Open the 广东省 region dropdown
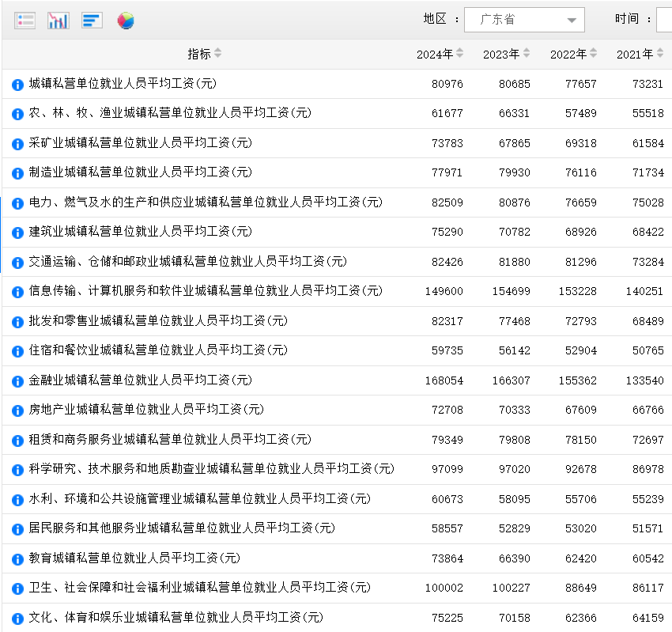The image size is (672, 632). click(x=524, y=20)
